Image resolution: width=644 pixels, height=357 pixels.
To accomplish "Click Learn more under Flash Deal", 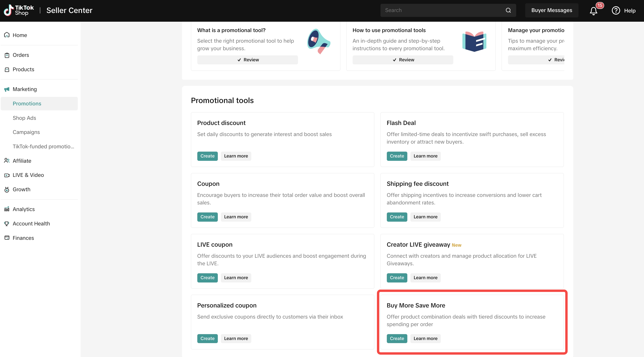I will click(425, 156).
